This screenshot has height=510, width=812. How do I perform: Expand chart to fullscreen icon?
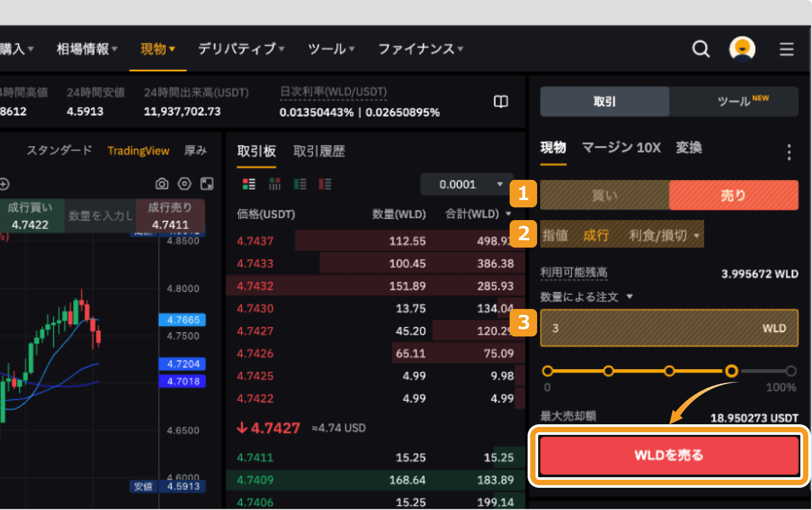coord(207,184)
